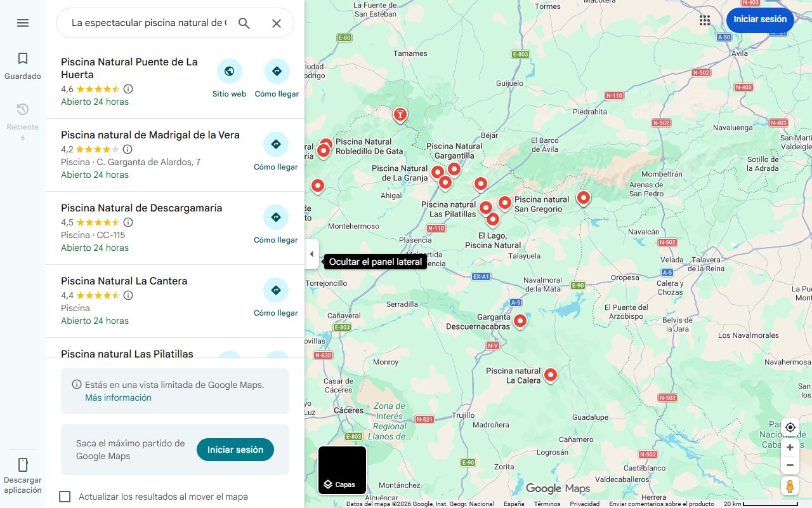812x508 pixels.
Task: Select the Piscina Natural de Descargamaría result
Action: pyautogui.click(x=141, y=208)
